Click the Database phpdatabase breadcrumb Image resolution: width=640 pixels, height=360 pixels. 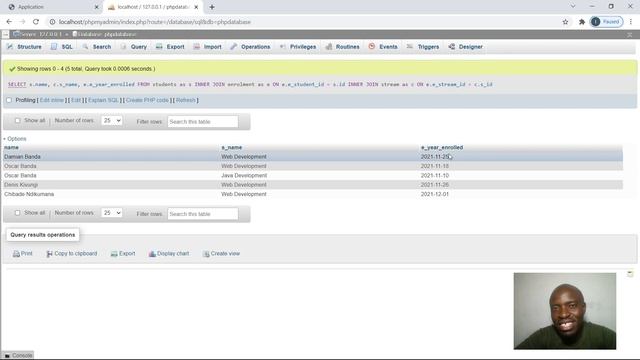(x=104, y=34)
